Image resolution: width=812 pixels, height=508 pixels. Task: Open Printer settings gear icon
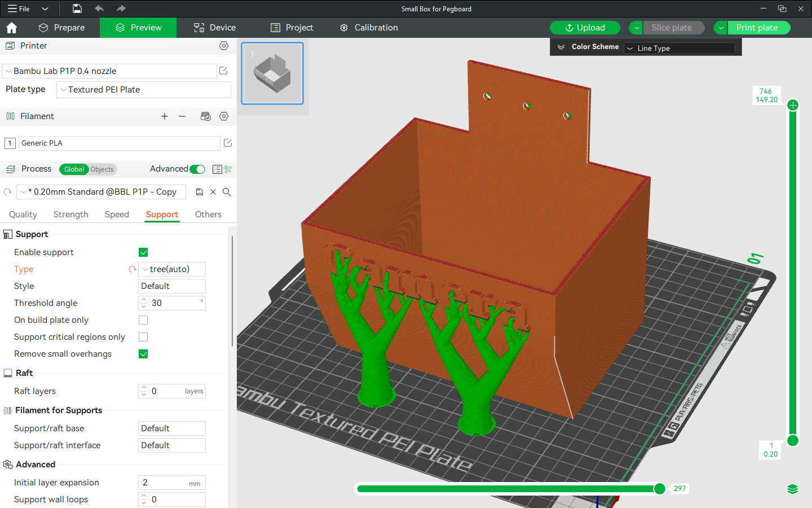click(x=224, y=46)
